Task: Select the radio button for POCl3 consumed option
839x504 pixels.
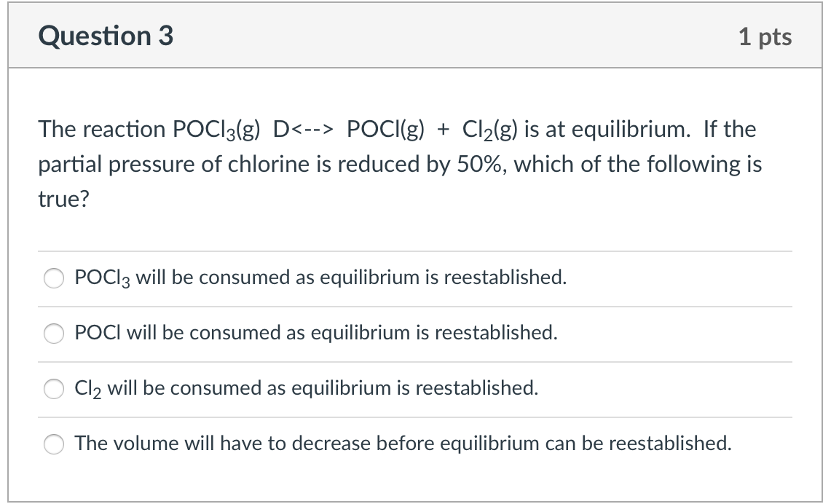Action: 53,277
